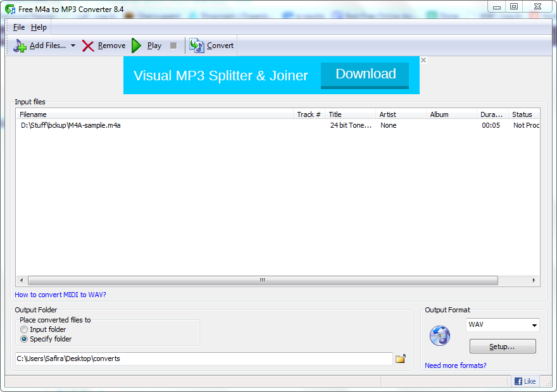Click the Convert toolbar icon
This screenshot has width=557, height=392.
tap(196, 46)
